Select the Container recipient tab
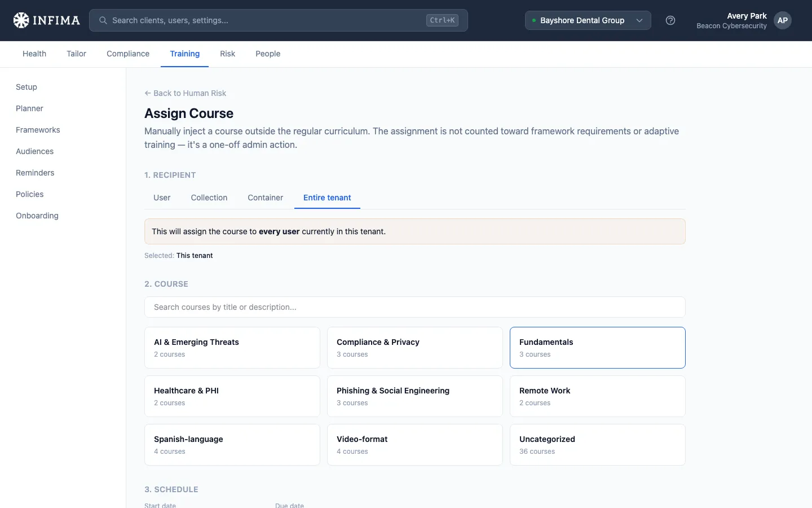 tap(266, 198)
